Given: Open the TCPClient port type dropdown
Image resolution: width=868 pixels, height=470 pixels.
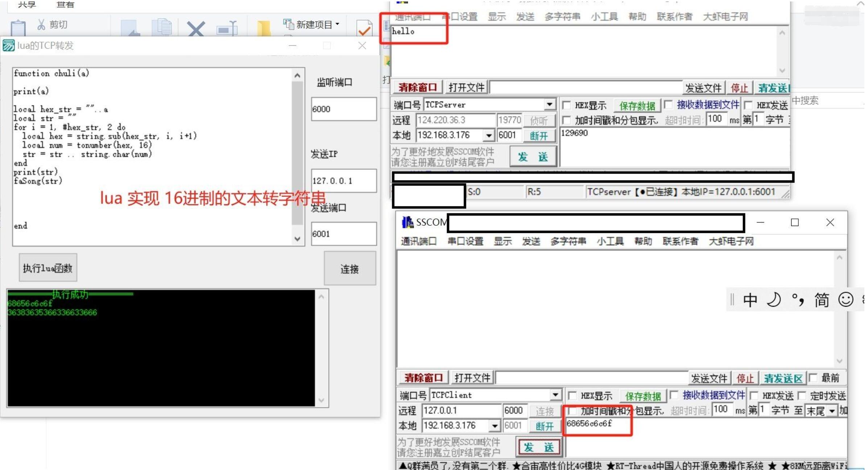Looking at the screenshot, I should [555, 395].
